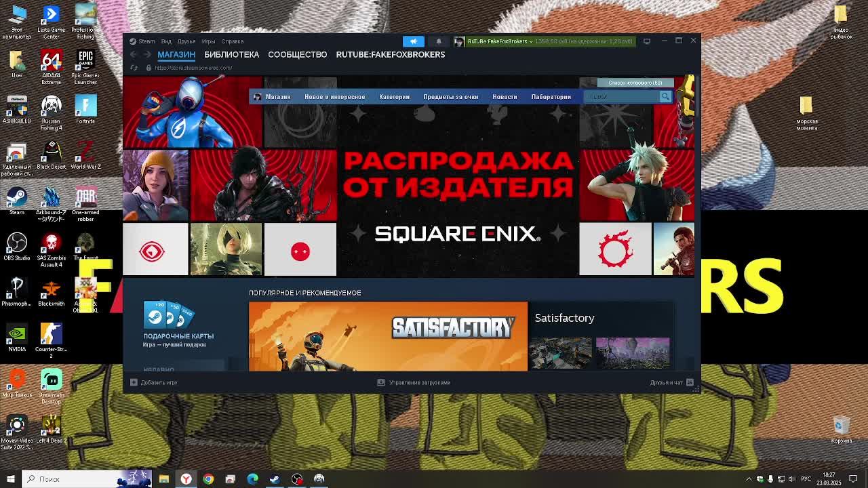Viewport: 868px width, 488px height.
Task: Open the Windows Start menu
Action: tap(10, 479)
